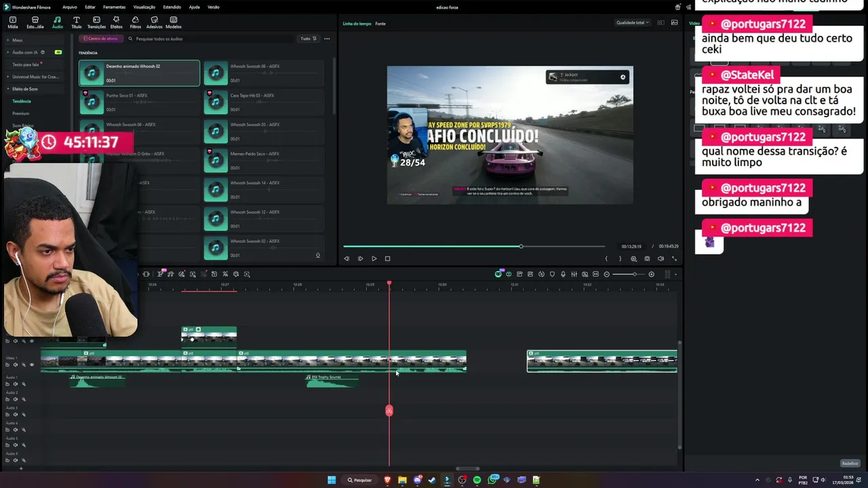Lock the Áudio 5 track

7,445
